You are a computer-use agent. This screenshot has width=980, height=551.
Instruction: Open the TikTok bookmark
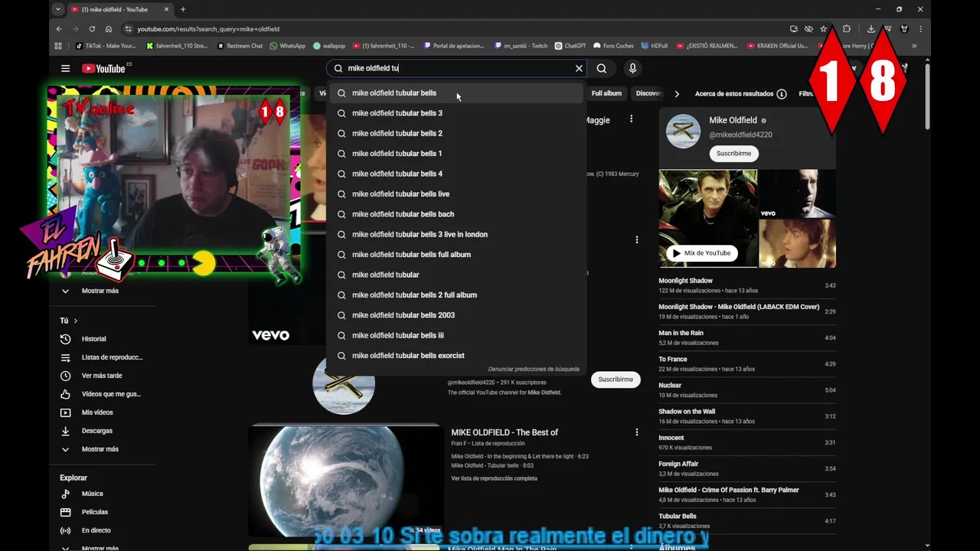pyautogui.click(x=105, y=46)
